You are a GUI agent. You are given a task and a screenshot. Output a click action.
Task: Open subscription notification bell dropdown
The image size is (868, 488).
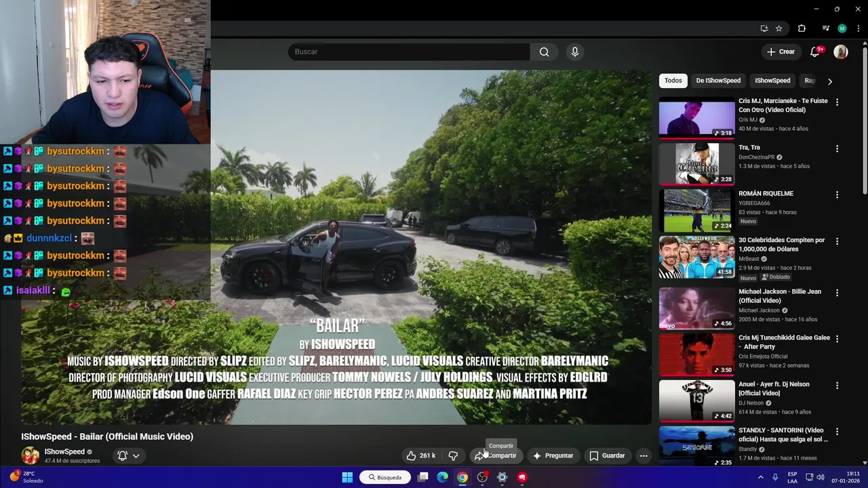[128, 455]
